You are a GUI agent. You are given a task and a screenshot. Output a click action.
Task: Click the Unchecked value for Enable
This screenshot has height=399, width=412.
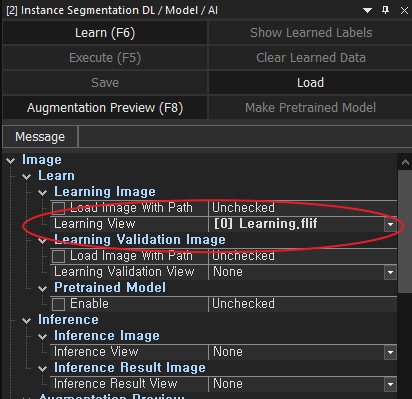pos(243,304)
